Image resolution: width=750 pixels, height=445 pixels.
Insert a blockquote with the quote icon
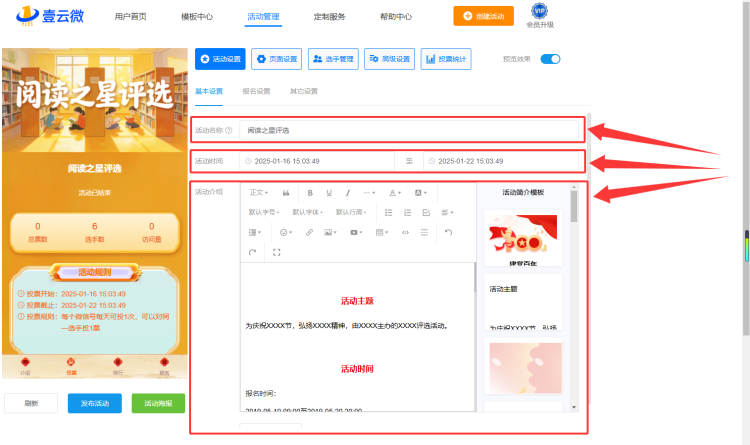(x=286, y=193)
